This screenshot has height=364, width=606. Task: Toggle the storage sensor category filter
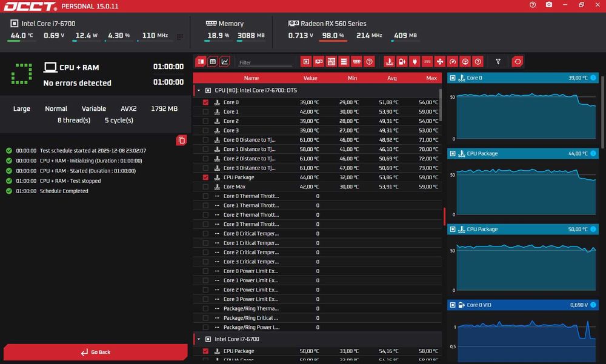point(344,61)
